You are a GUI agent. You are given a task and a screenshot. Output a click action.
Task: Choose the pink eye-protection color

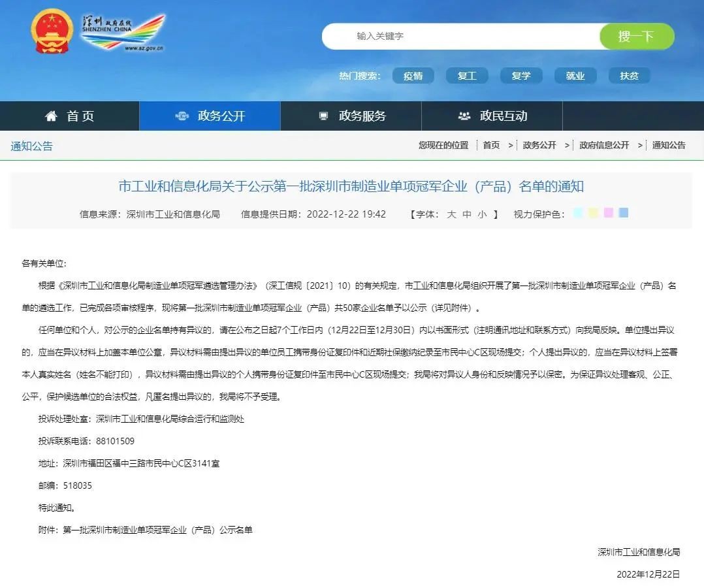[x=609, y=213]
